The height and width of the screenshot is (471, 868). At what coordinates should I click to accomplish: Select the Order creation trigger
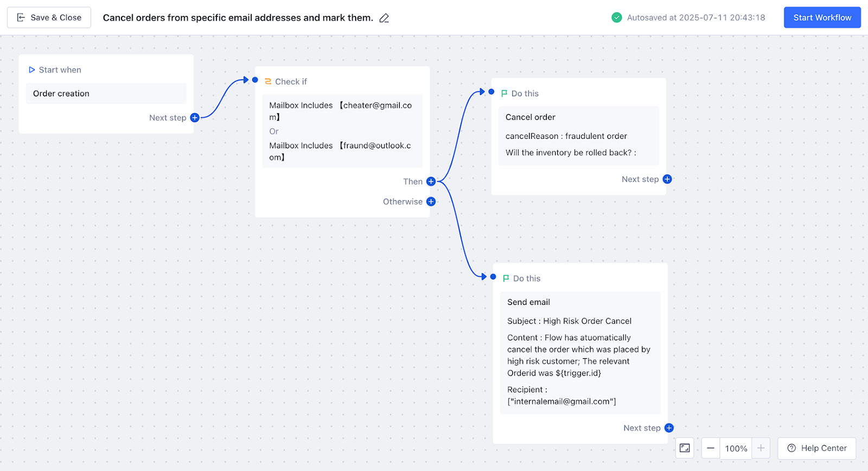(106, 93)
